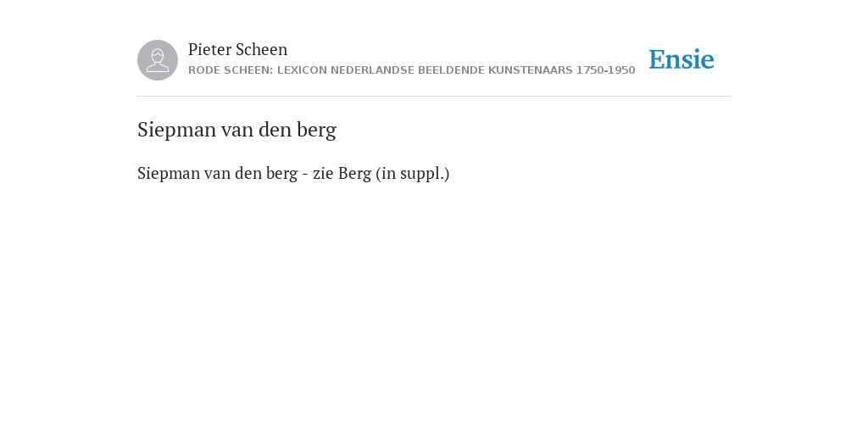The width and height of the screenshot is (868, 434).
Task: Click the word 'berg' in the heading
Action: click(x=317, y=130)
